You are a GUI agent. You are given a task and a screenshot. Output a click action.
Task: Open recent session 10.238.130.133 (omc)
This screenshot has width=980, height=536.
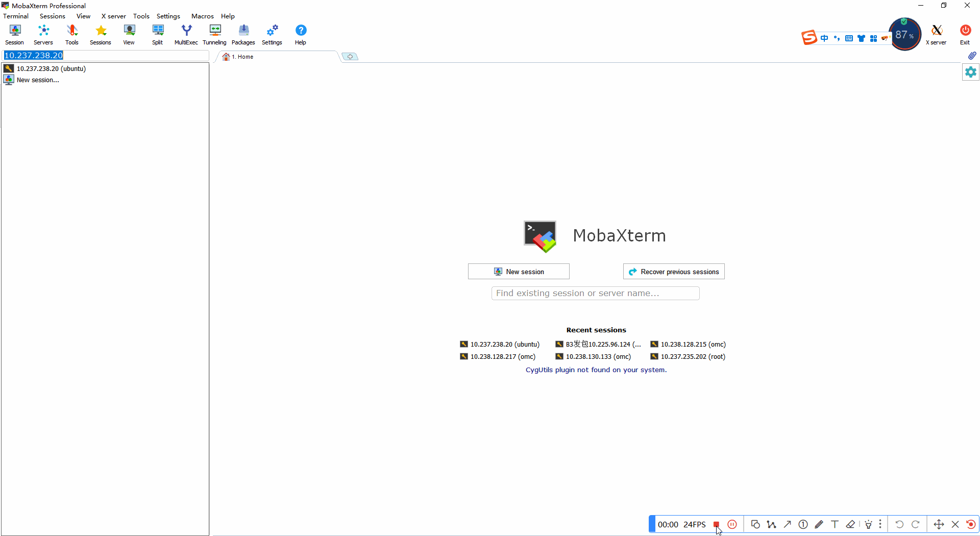593,357
